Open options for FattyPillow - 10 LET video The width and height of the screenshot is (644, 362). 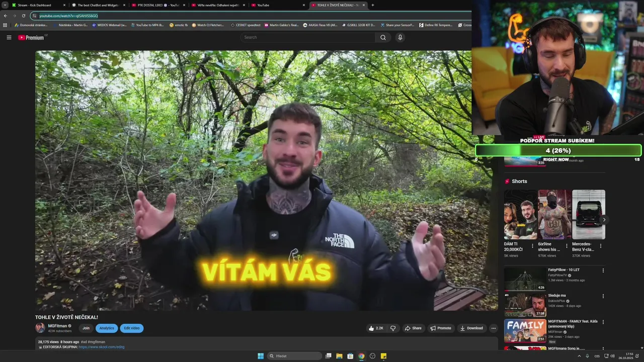coord(603,270)
